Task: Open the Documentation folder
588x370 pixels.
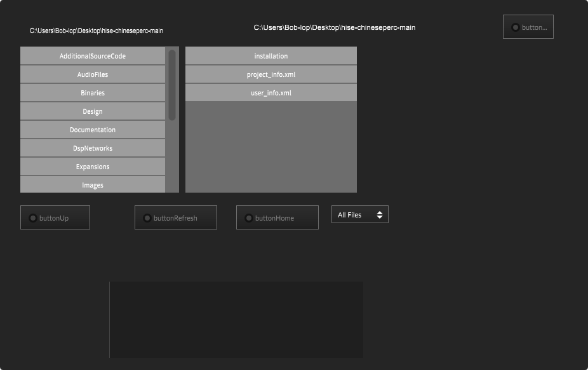Action: coord(93,130)
